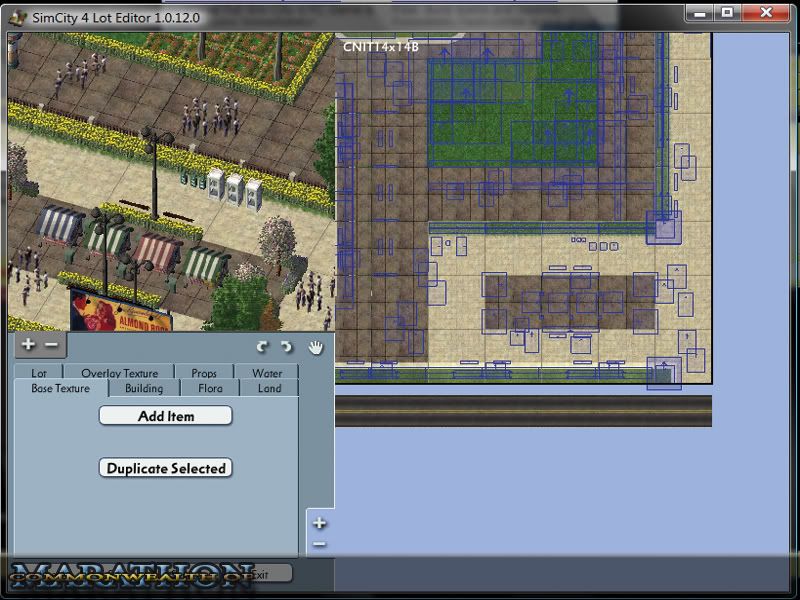
Task: Zoom out the 2D lot plan view
Action: (319, 544)
